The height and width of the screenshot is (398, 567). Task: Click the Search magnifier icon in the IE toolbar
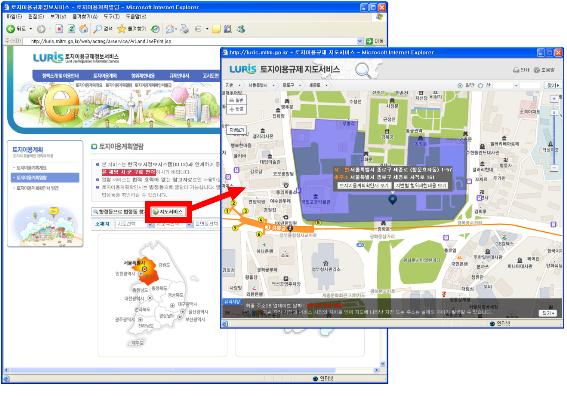[97, 29]
